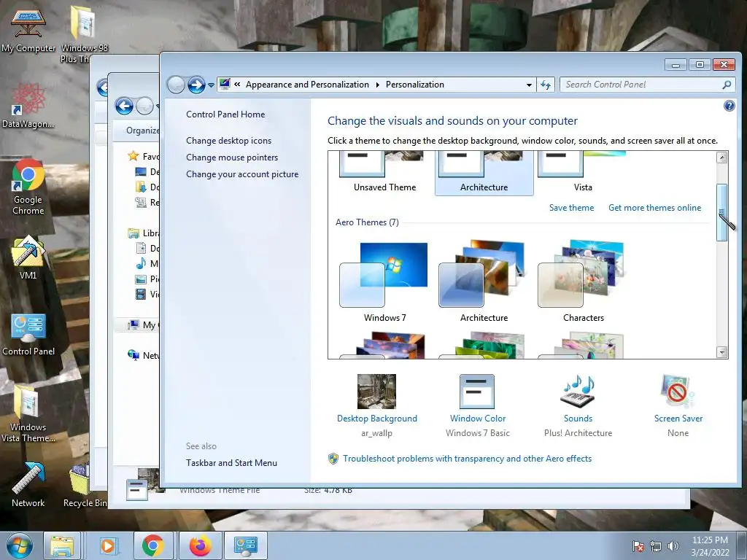747x560 pixels.
Task: Open the DataWagon desktop shortcut
Action: (x=28, y=106)
